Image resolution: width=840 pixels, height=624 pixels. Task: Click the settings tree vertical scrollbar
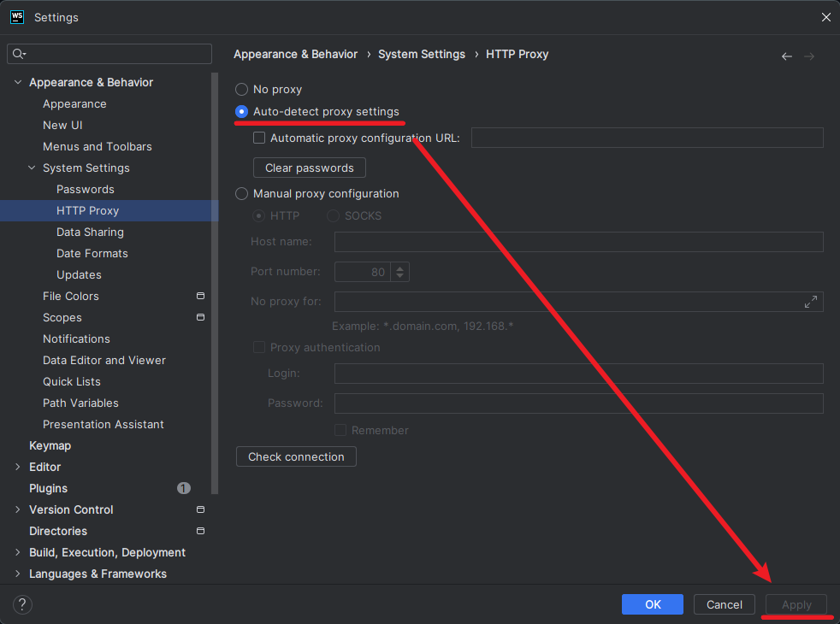coord(215,282)
